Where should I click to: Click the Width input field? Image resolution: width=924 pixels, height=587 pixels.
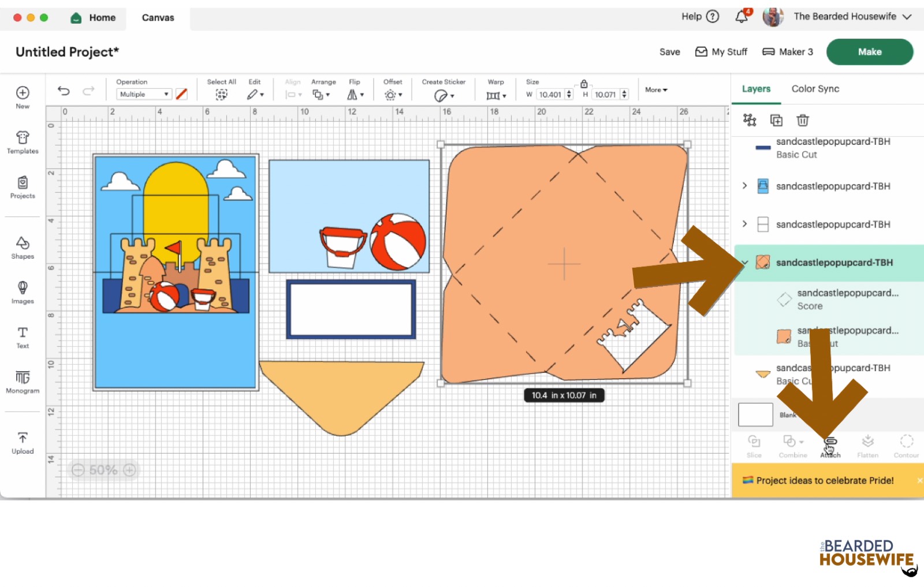550,94
